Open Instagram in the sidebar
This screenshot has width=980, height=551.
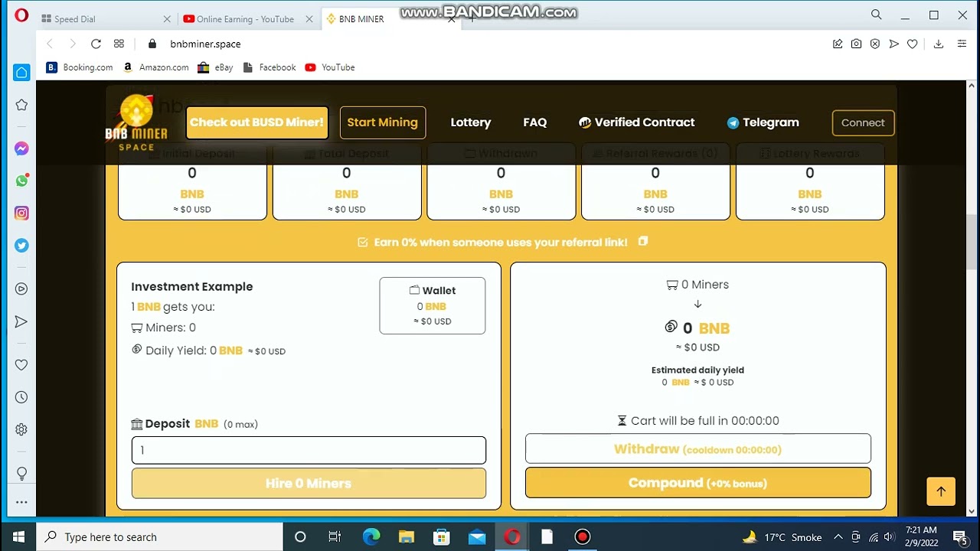pyautogui.click(x=21, y=214)
